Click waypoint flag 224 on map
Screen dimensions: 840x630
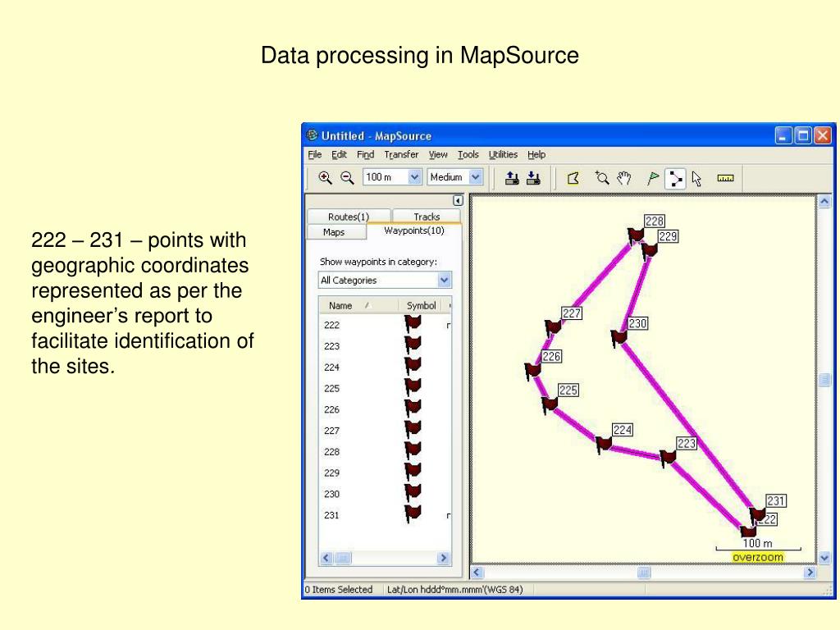[x=604, y=444]
